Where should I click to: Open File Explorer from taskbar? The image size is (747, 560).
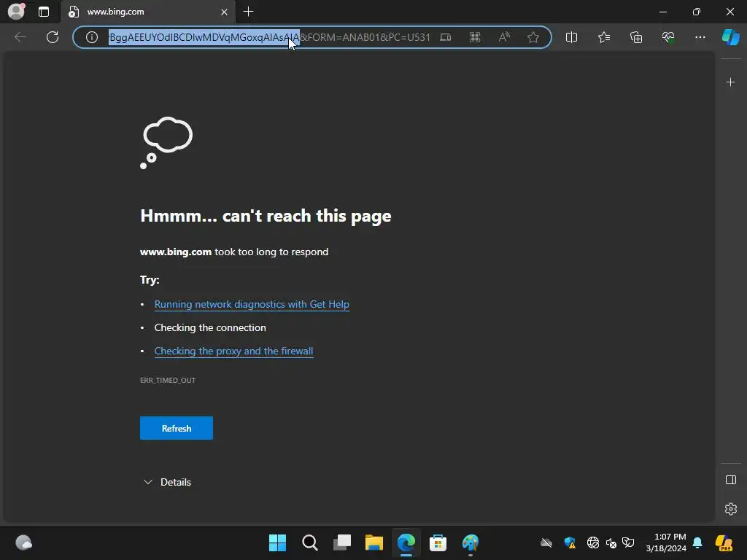pyautogui.click(x=374, y=542)
